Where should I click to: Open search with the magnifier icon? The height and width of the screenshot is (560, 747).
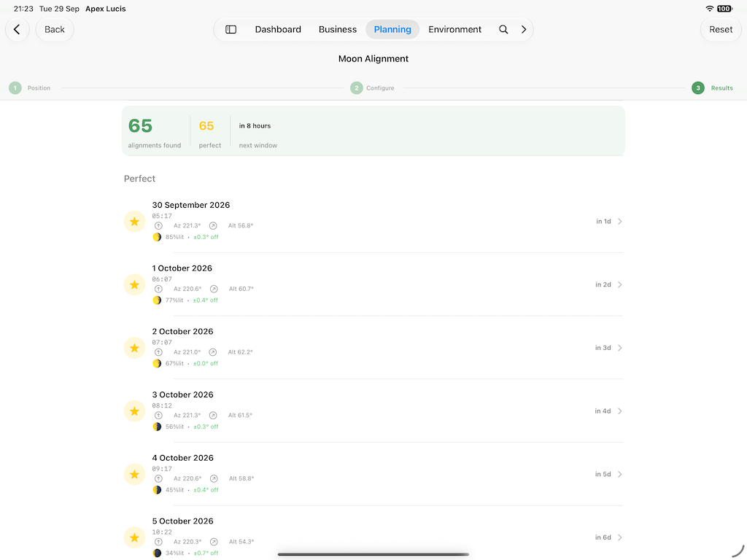[x=503, y=29]
